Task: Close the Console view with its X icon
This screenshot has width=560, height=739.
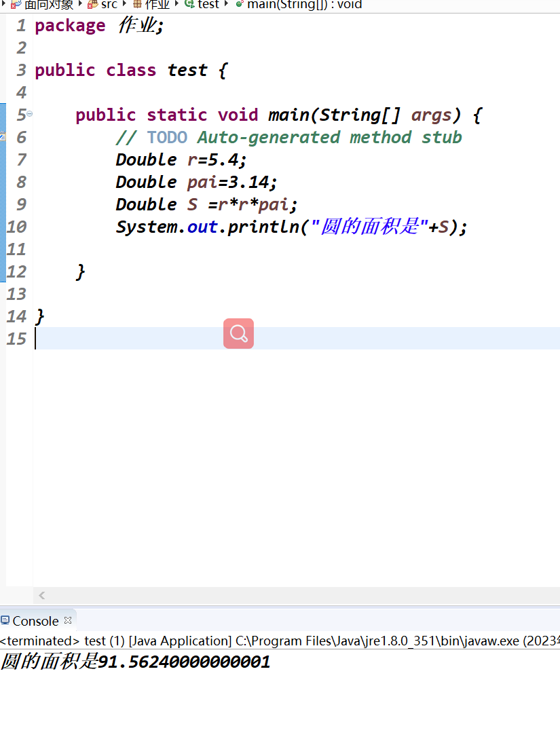Action: pos(68,620)
